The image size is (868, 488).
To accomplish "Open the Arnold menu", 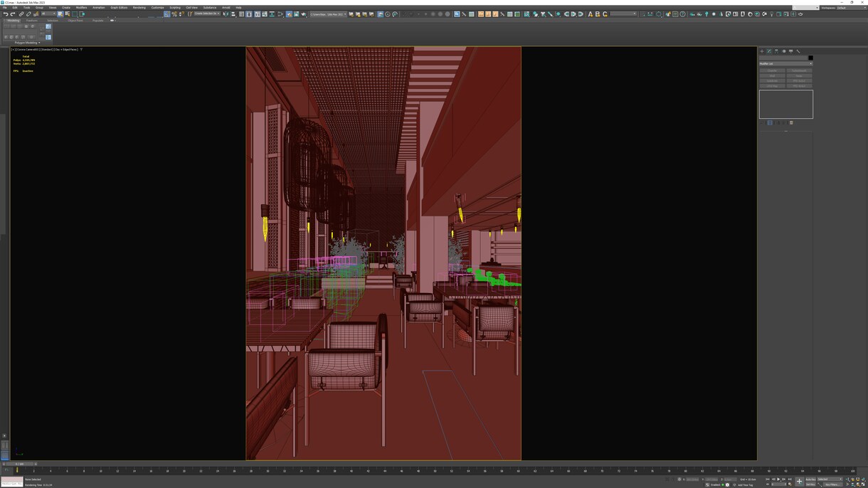I will point(226,8).
